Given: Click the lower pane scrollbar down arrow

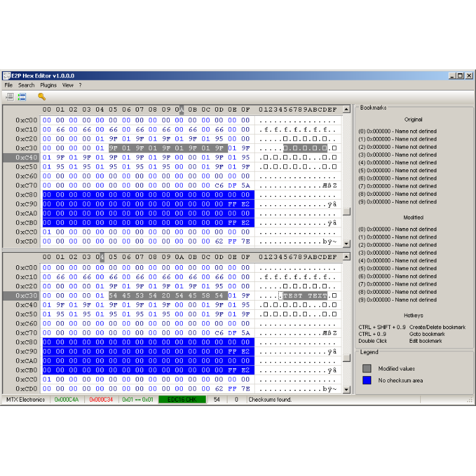Looking at the screenshot, I should click(346, 389).
